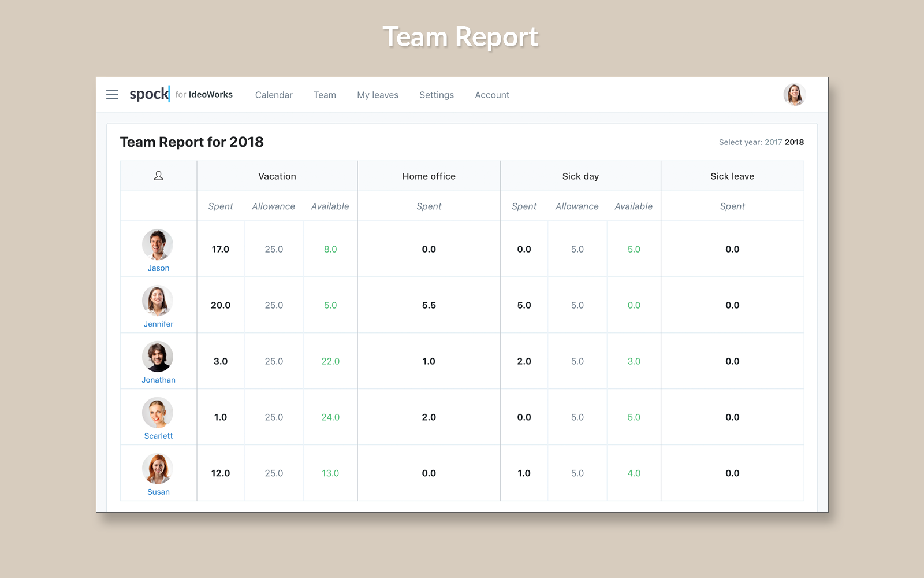This screenshot has height=578, width=924.
Task: Click Jonathan's sick day spent 2.0
Action: pos(524,361)
